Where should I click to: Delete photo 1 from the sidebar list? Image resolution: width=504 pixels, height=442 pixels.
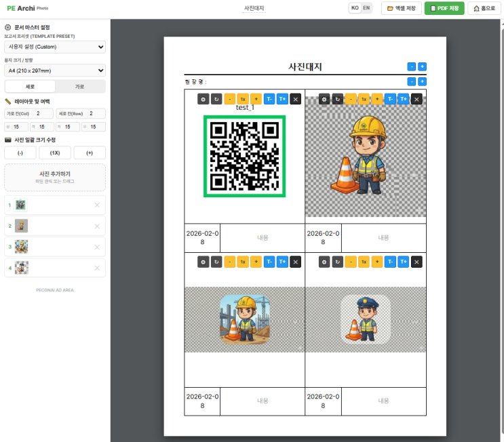(97, 205)
